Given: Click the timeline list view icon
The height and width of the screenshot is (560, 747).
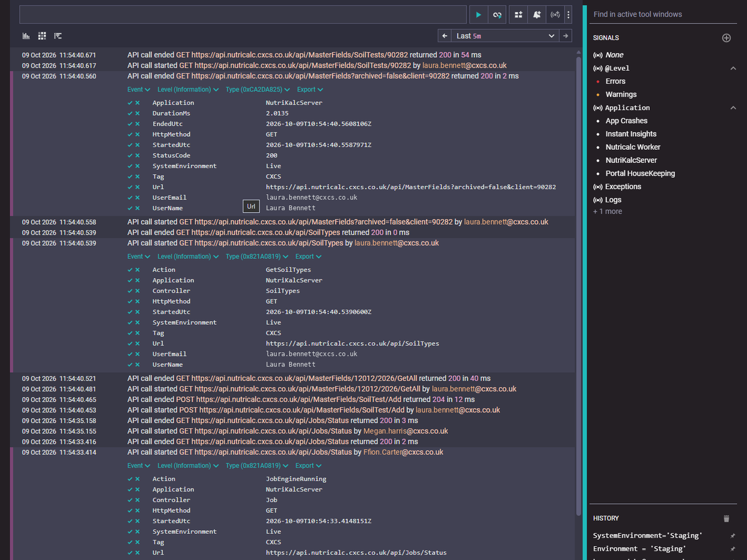Looking at the screenshot, I should [58, 36].
